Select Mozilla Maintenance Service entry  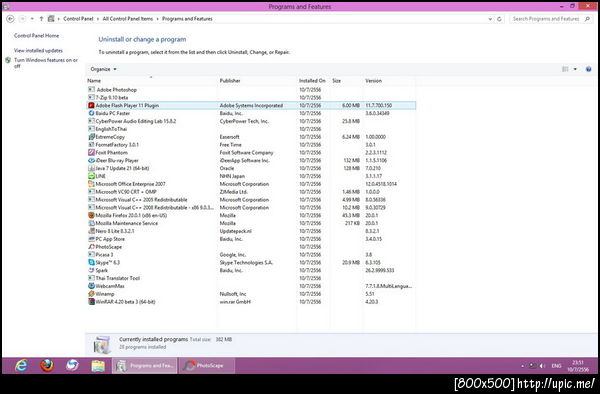251,223
